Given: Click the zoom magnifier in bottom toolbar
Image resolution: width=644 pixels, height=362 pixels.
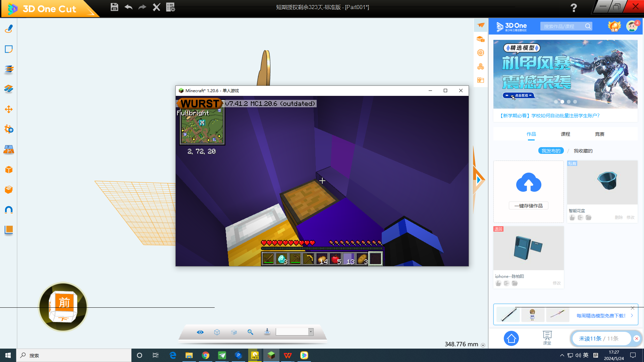Looking at the screenshot, I should 250,332.
